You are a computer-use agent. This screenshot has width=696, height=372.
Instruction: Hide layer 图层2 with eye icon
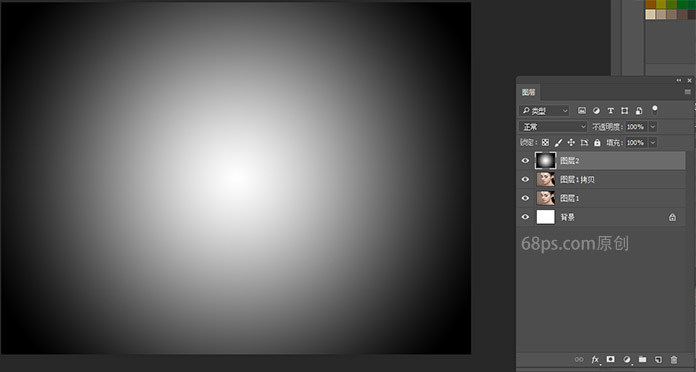point(525,161)
